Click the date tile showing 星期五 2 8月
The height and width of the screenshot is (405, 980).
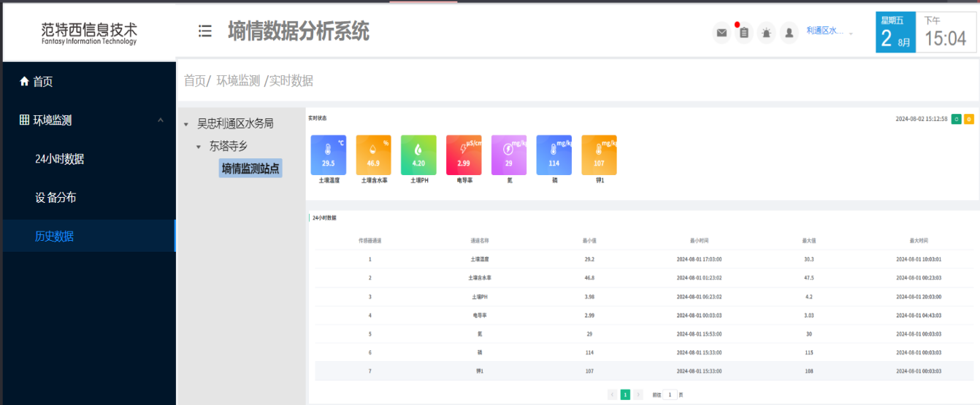tap(896, 32)
